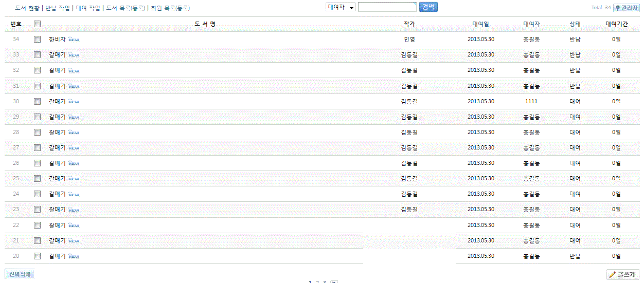Click the row number 28
Viewport: 644px width, 283px height.
[x=16, y=133]
